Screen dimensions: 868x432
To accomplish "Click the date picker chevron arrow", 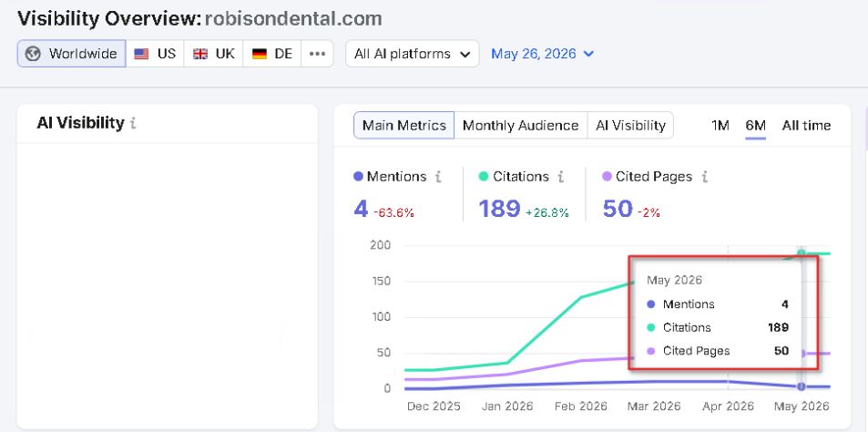I will (588, 54).
